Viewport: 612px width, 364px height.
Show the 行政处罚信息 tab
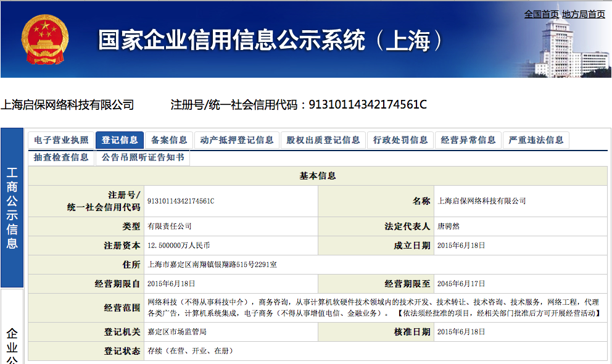tap(400, 140)
